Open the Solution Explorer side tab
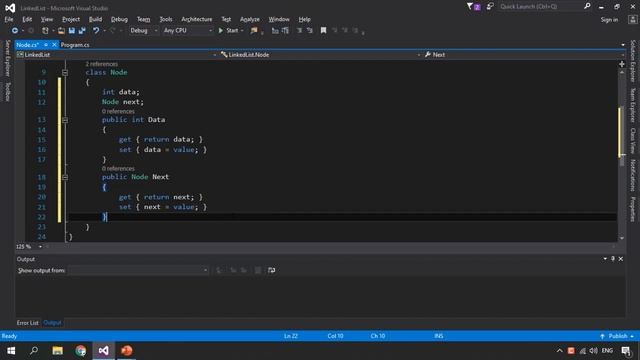 (x=633, y=61)
